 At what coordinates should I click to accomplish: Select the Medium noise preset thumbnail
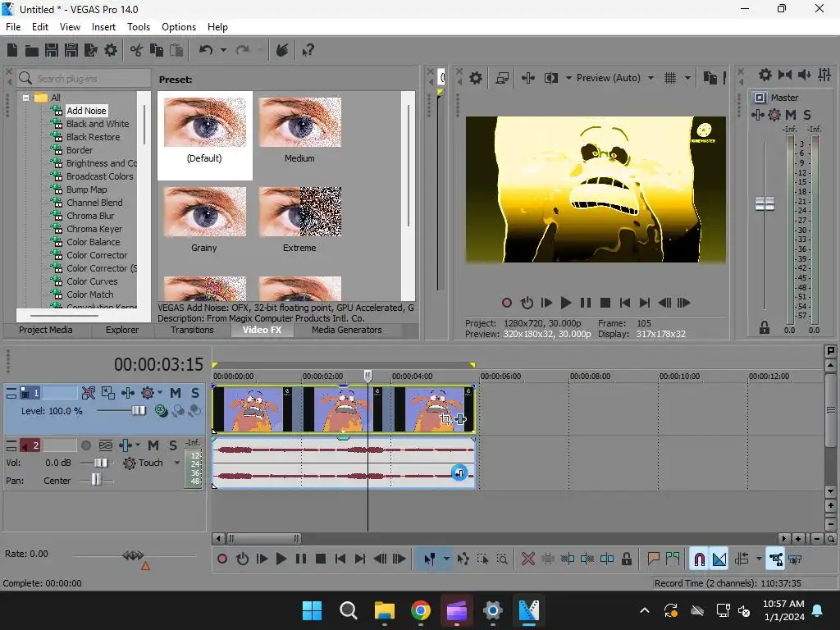300,122
